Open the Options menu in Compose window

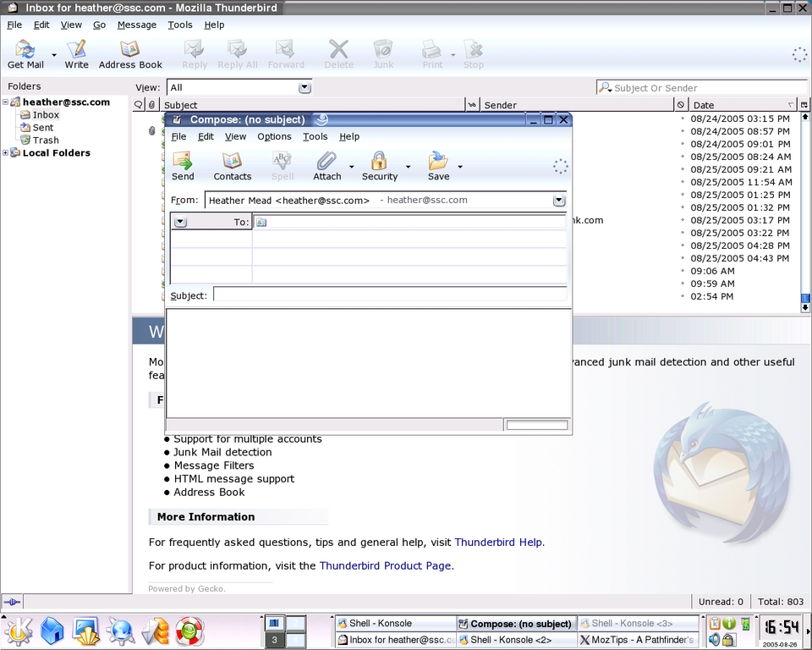(274, 136)
